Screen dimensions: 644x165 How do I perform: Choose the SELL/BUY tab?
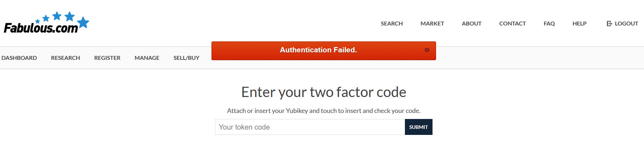[186, 58]
